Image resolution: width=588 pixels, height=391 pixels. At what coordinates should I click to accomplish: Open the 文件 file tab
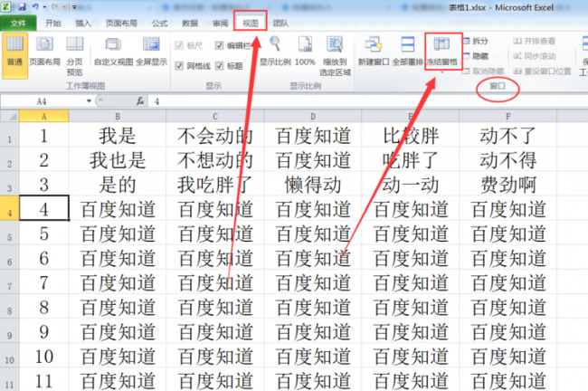pos(18,24)
